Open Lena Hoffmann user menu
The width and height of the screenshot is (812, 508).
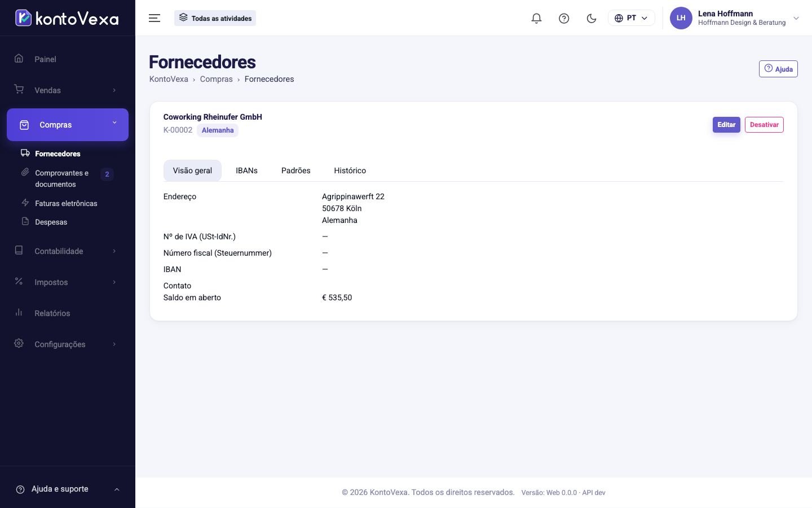coord(735,18)
